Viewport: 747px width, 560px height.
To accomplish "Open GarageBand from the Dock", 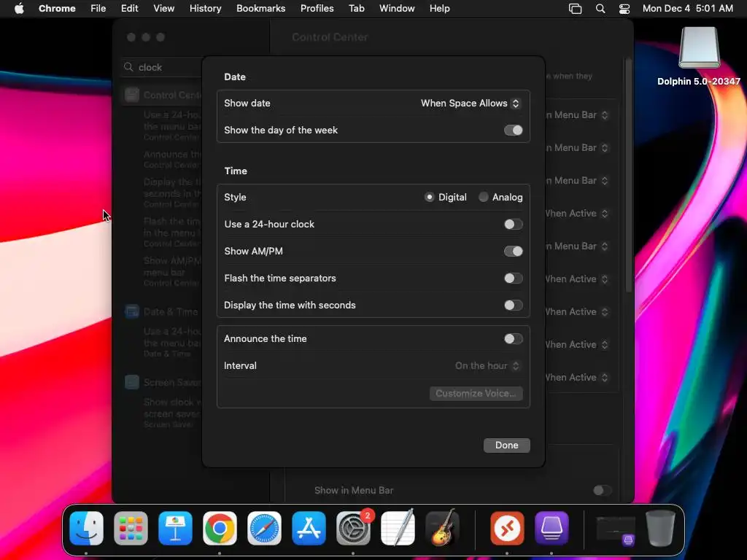I will 443,528.
